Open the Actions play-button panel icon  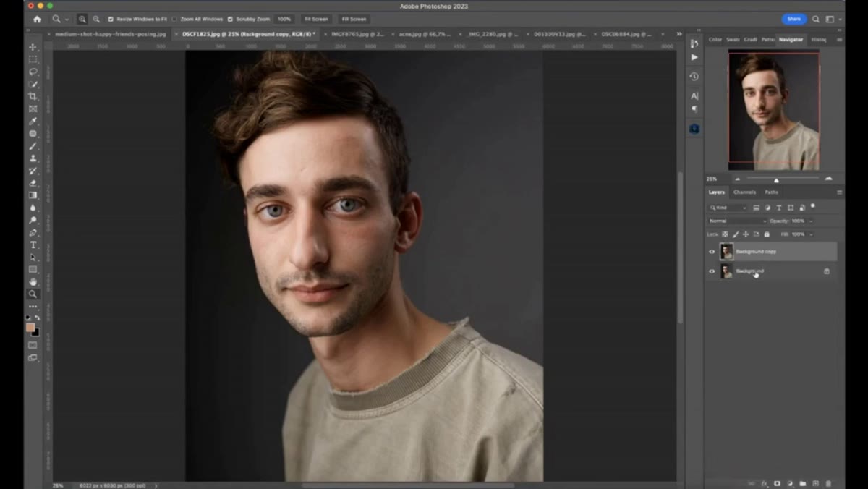click(694, 57)
